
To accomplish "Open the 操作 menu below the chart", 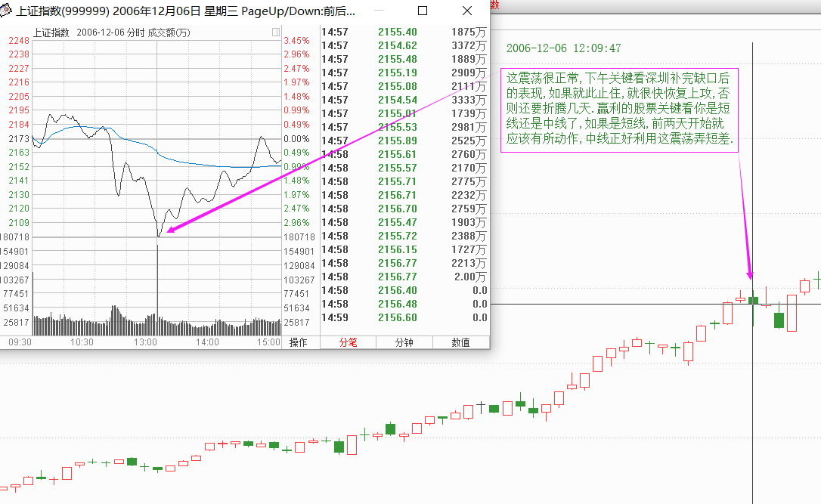I will (299, 342).
